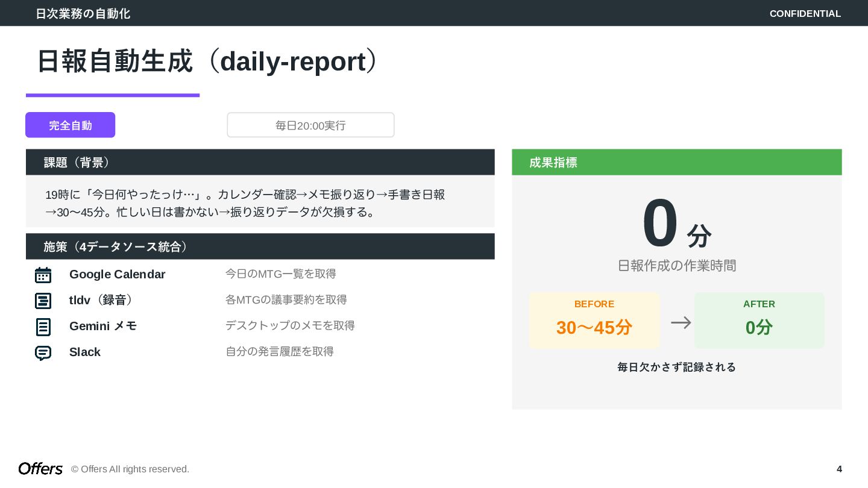The width and height of the screenshot is (868, 488).
Task: Click the Gemini メモ label
Action: (x=103, y=326)
